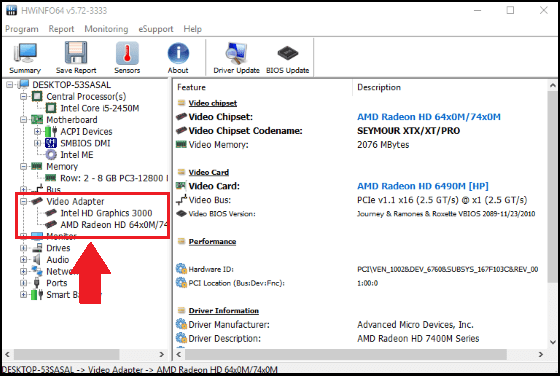This screenshot has height=376, width=560.
Task: Click the Video BIOS Version row
Action: tap(361, 214)
